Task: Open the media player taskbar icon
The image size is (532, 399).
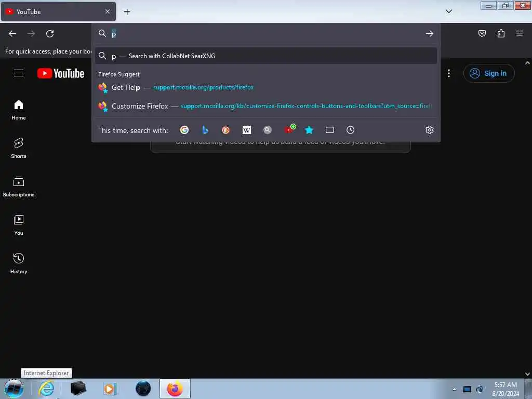Action: [x=110, y=389]
